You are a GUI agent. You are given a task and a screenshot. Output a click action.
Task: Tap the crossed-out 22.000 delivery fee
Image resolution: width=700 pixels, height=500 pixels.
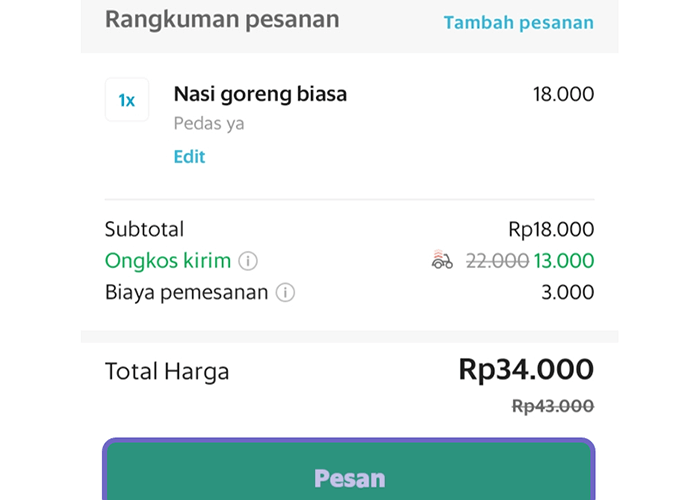click(x=497, y=261)
